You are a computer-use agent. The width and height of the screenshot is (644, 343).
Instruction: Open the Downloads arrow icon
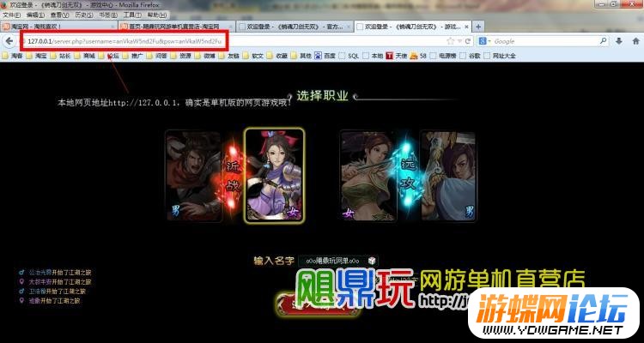coord(619,41)
